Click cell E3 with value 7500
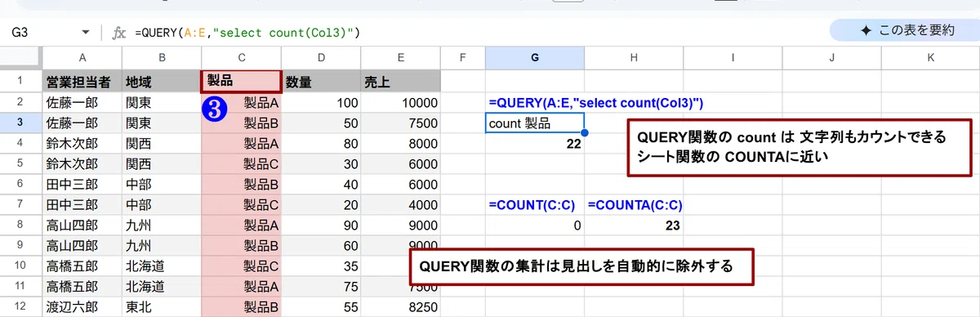This screenshot has height=317, width=980. click(400, 123)
